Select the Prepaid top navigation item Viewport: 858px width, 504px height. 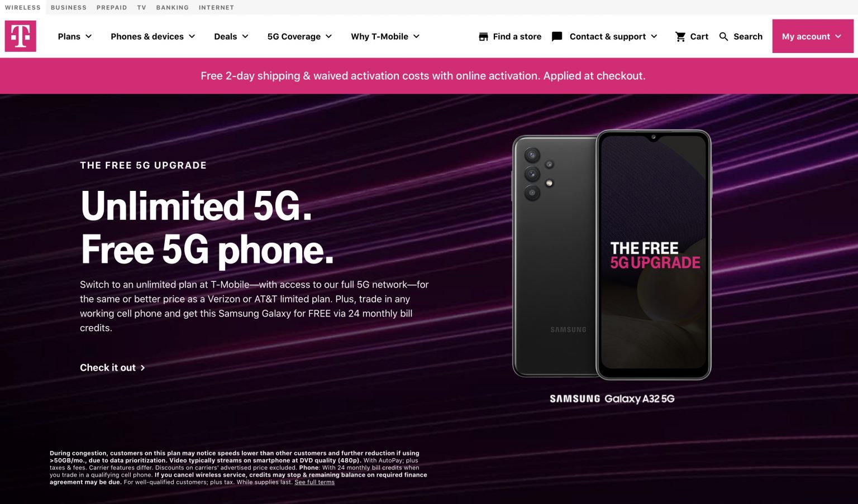point(112,7)
